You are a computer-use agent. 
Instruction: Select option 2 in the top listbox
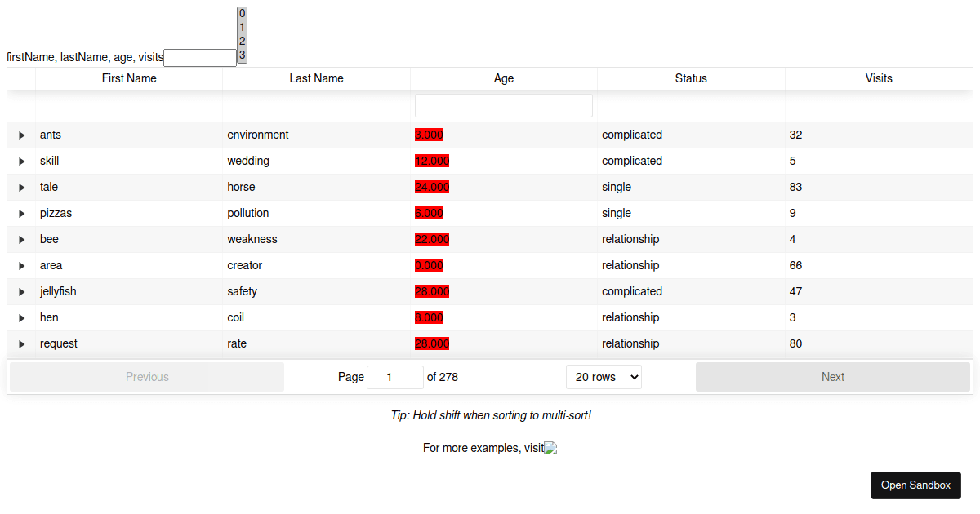tap(243, 41)
